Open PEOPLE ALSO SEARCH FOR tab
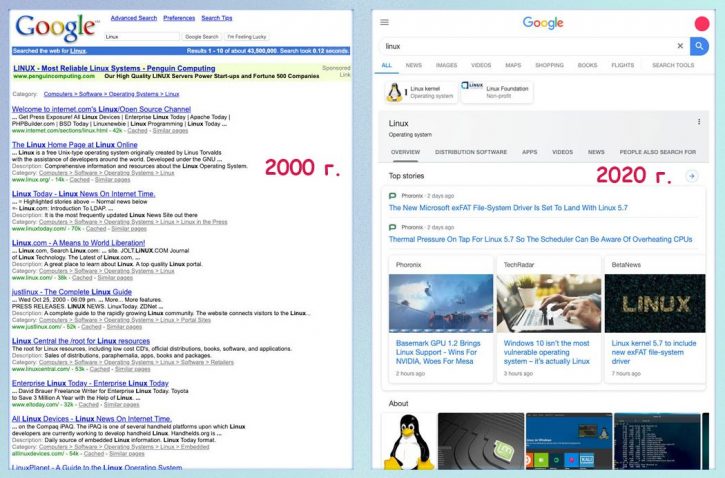Image resolution: width=725 pixels, height=478 pixels. click(657, 152)
